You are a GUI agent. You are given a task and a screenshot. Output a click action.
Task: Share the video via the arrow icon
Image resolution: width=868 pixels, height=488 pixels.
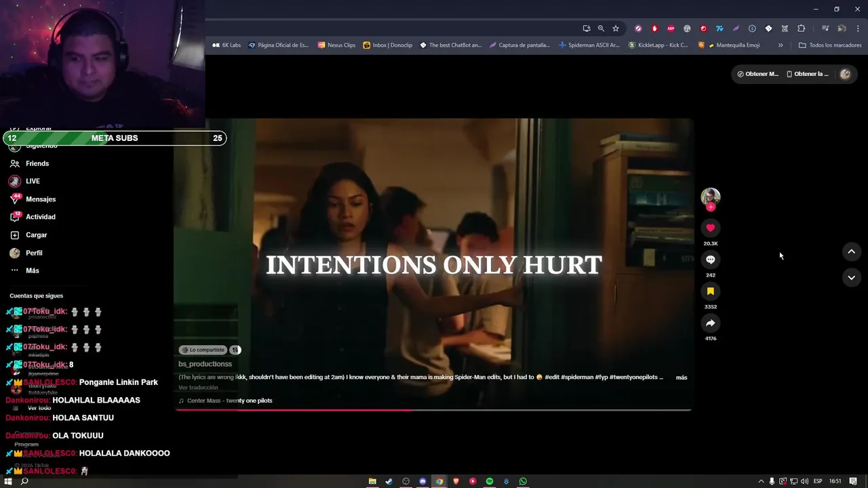(x=710, y=323)
